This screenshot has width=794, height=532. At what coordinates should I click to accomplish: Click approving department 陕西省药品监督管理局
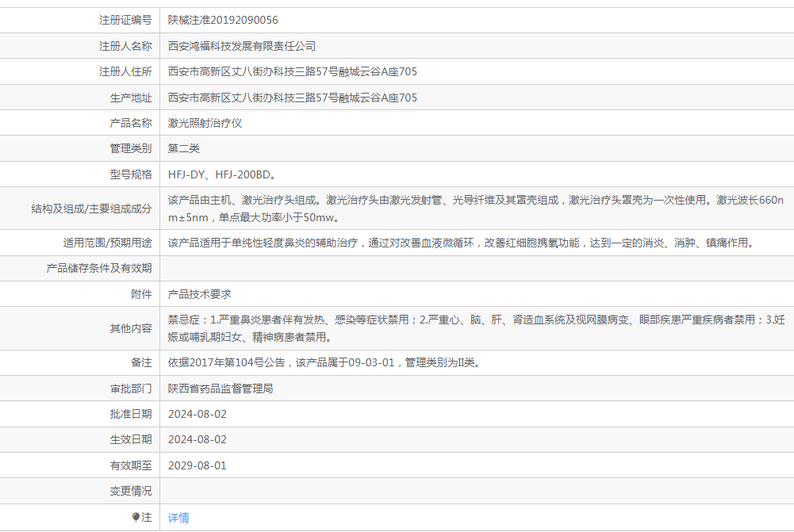[221, 388]
